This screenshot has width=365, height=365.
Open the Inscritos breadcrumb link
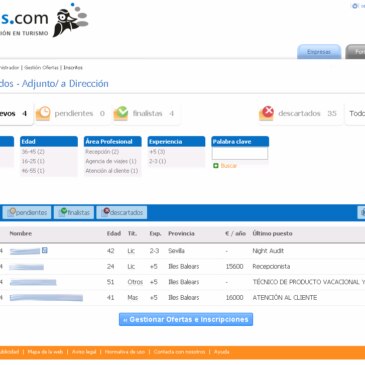tap(73, 68)
